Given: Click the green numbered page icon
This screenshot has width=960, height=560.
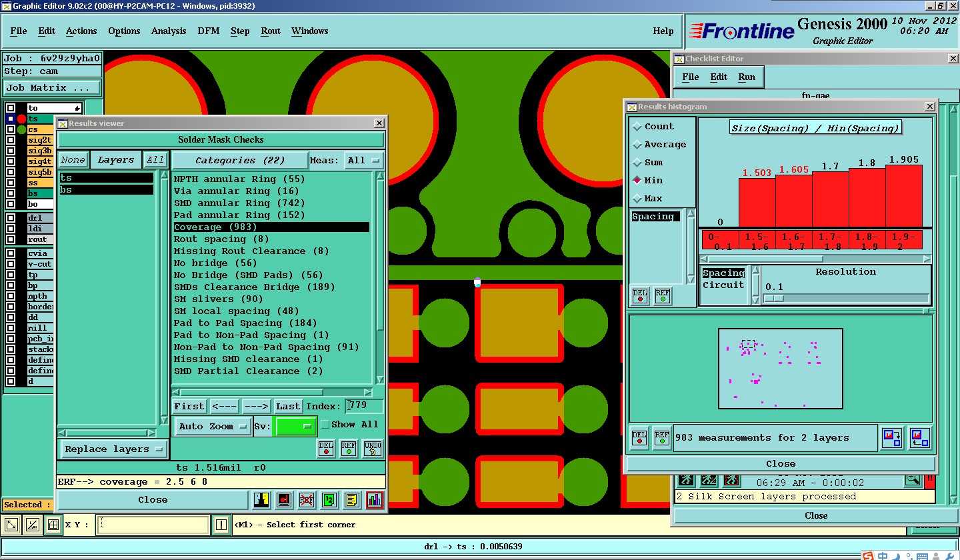Looking at the screenshot, I should [x=329, y=500].
